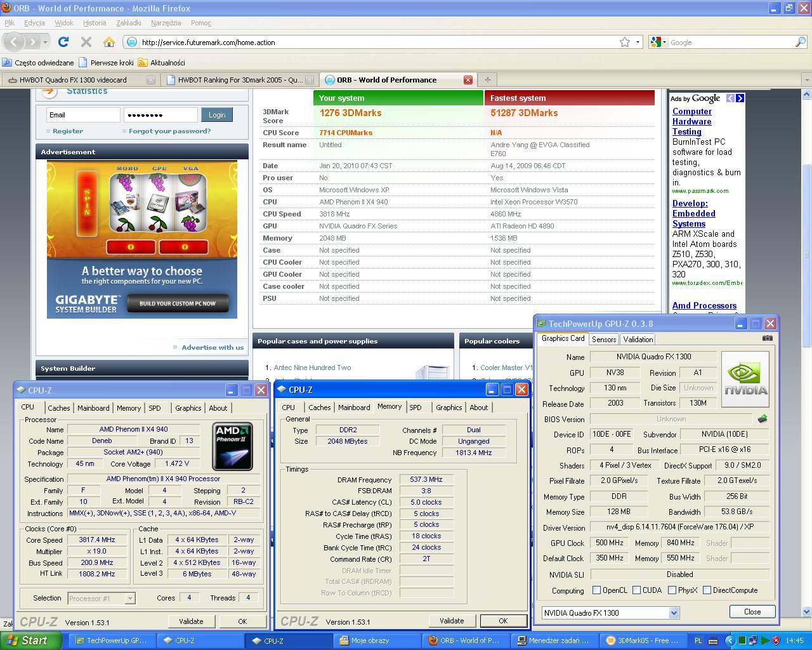The width and height of the screenshot is (812, 650).
Task: Enable the CUDA checkbox in GPU-Z
Action: (x=636, y=590)
